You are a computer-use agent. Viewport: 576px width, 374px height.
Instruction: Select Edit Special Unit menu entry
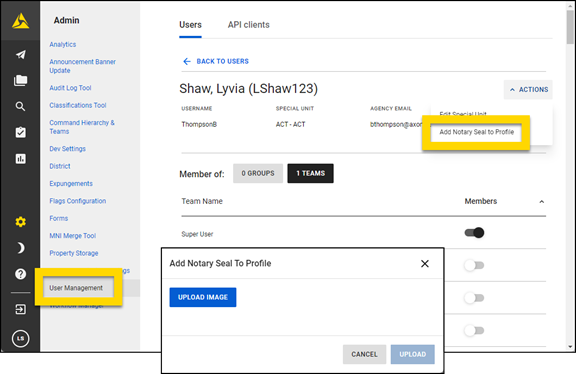point(463,114)
